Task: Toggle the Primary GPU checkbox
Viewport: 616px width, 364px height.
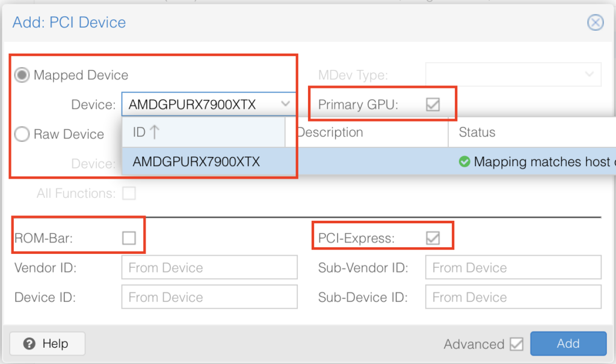Action: coord(433,105)
